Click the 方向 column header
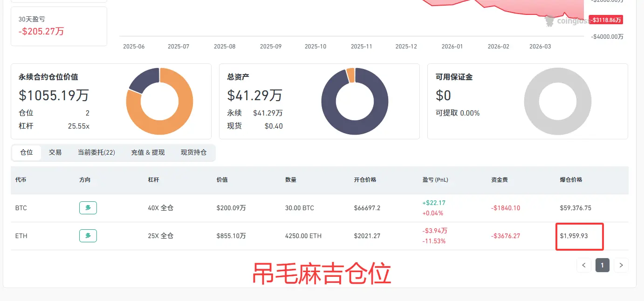644x301 pixels. point(85,180)
